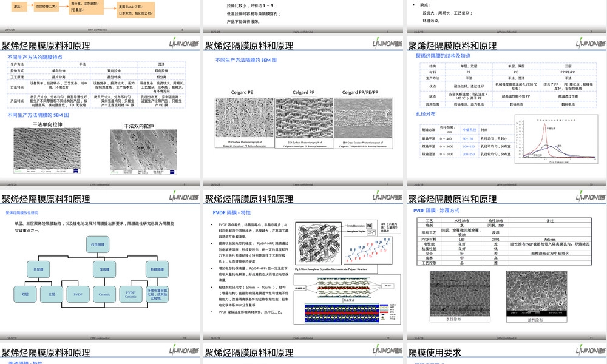Click the text 低温拉伸时容易导致隔膜穿孔
The height and width of the screenshot is (364, 607).
pyautogui.click(x=254, y=13)
